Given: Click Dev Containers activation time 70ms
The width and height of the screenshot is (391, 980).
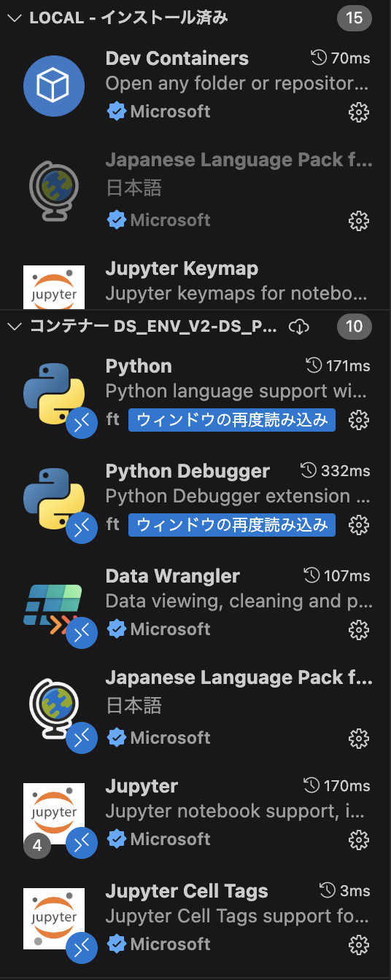Looking at the screenshot, I should tap(341, 59).
